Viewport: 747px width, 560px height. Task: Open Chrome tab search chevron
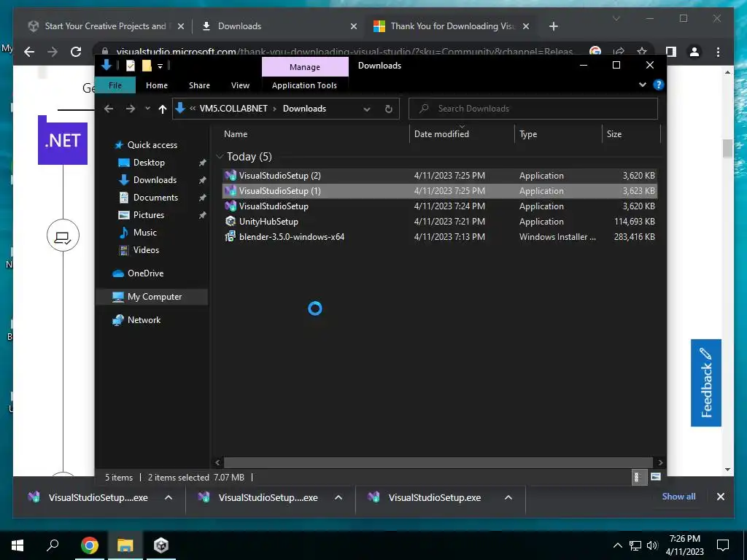[x=616, y=18]
